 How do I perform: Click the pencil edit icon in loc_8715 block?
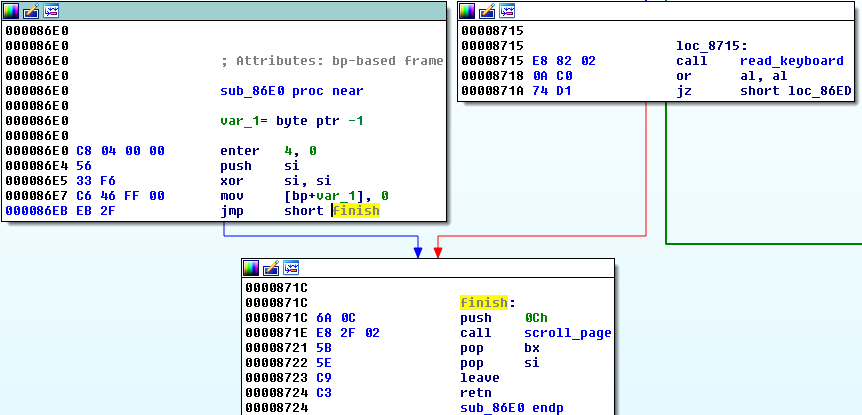(x=487, y=11)
